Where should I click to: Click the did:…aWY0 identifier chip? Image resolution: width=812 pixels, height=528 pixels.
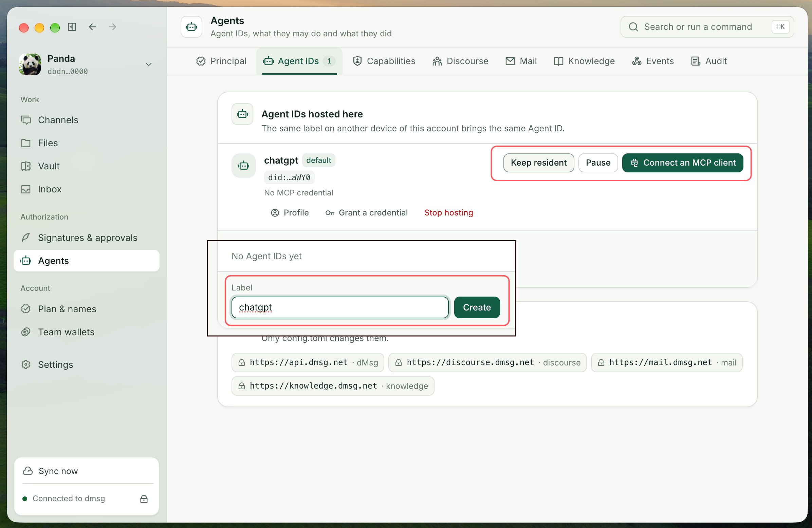[289, 177]
